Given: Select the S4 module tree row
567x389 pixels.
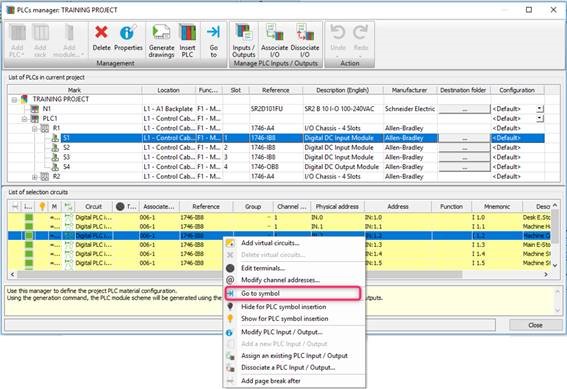Looking at the screenshot, I should coord(67,167).
